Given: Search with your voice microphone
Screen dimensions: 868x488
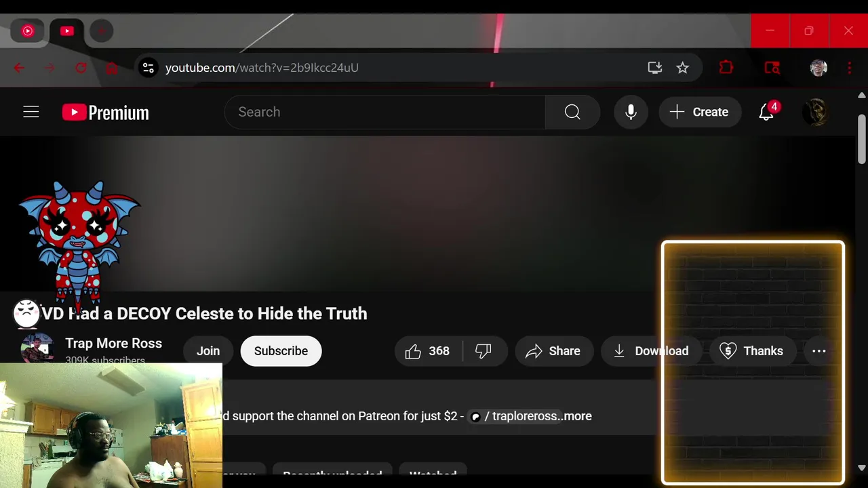Looking at the screenshot, I should tap(631, 112).
